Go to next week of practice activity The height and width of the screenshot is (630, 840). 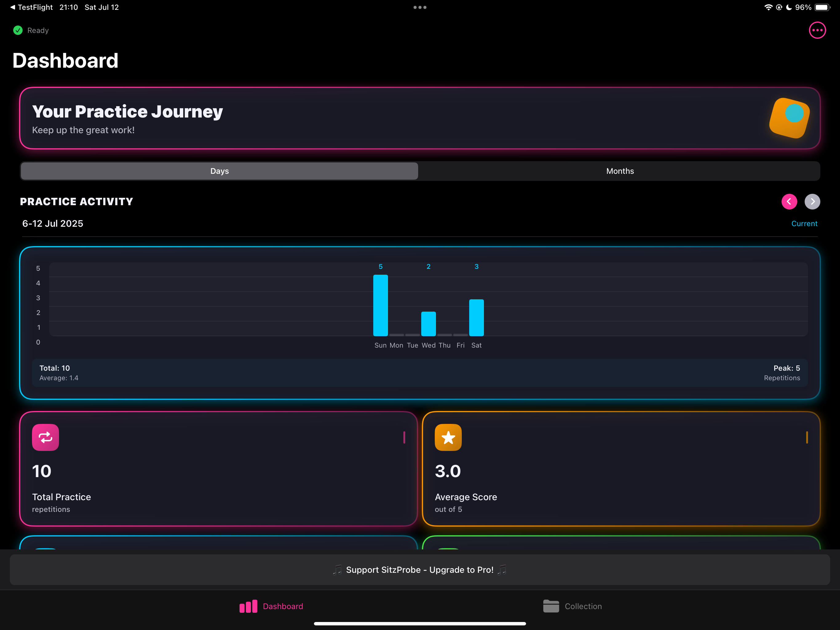tap(812, 201)
